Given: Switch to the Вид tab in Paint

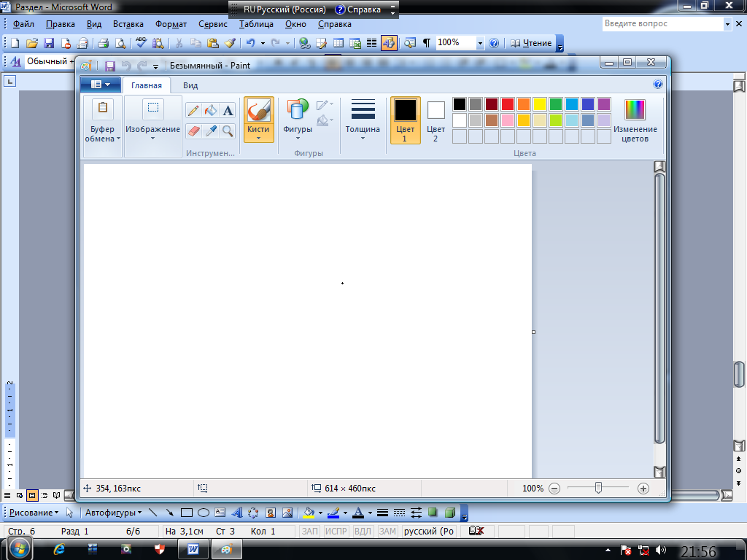Looking at the screenshot, I should point(190,86).
